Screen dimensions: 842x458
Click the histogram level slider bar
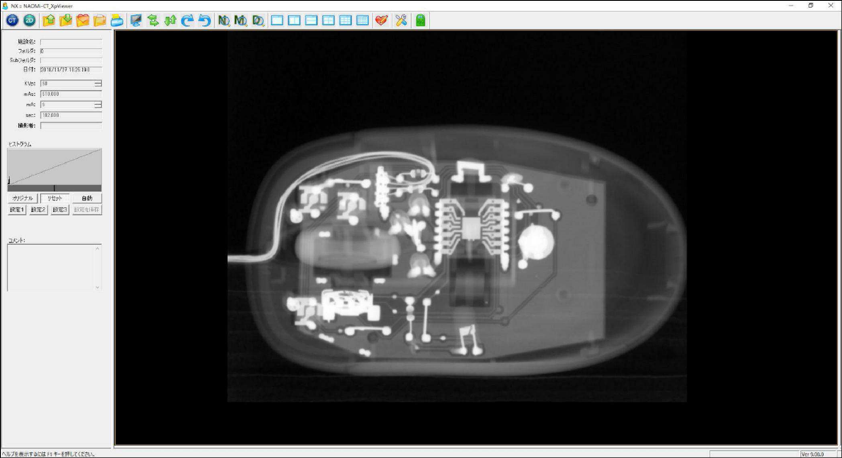[x=54, y=188]
